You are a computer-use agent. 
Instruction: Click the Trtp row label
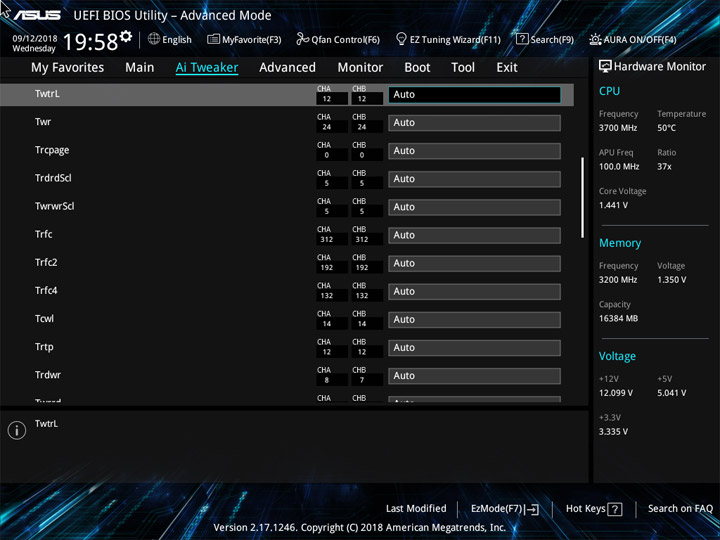[x=44, y=347]
